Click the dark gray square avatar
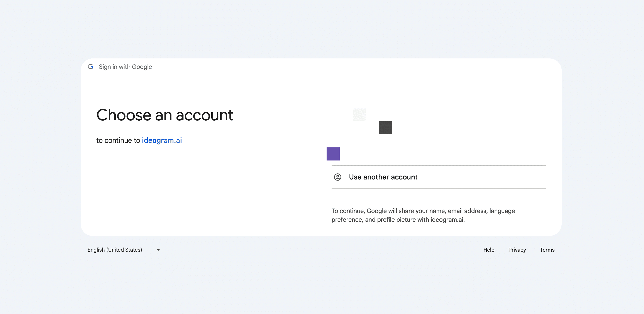644x314 pixels. pyautogui.click(x=385, y=128)
